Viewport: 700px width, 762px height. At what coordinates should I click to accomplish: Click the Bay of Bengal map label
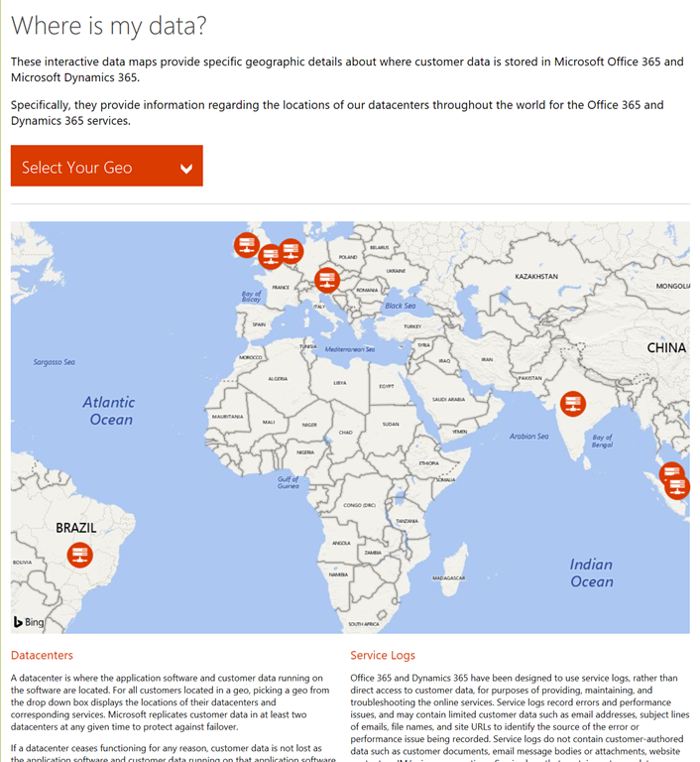[x=602, y=441]
